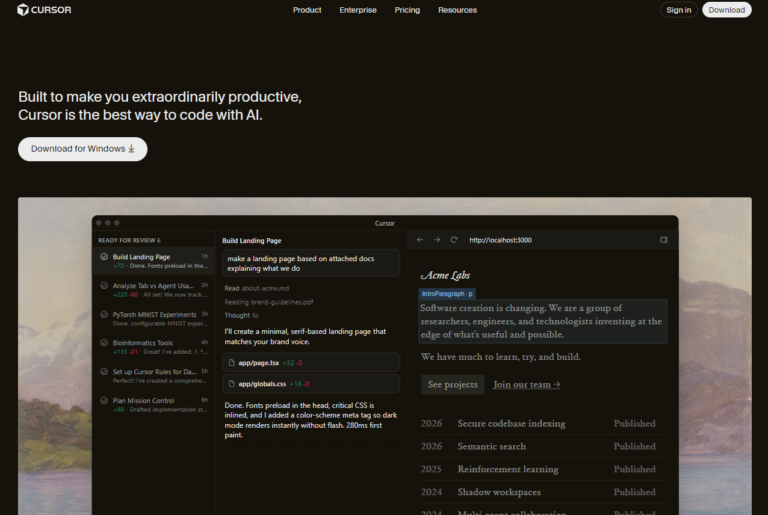Click Download for Windows button

[83, 149]
